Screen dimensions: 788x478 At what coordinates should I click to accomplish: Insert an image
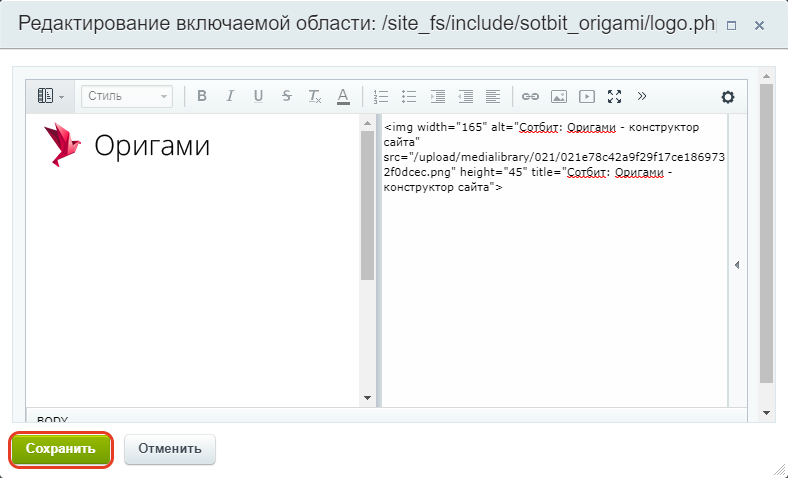(559, 96)
